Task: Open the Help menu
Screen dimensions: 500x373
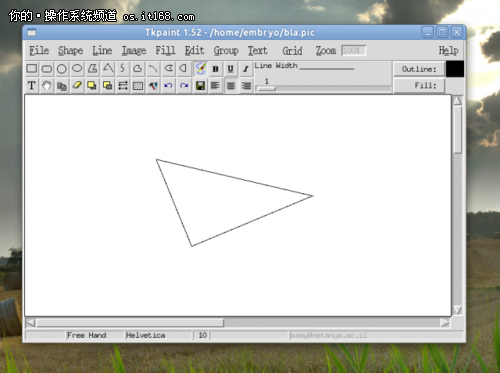Action: coord(448,51)
